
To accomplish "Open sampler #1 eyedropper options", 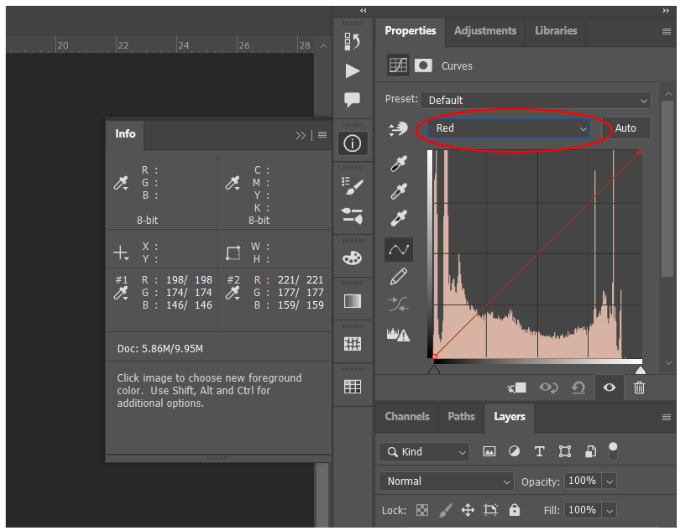I will pos(121,293).
